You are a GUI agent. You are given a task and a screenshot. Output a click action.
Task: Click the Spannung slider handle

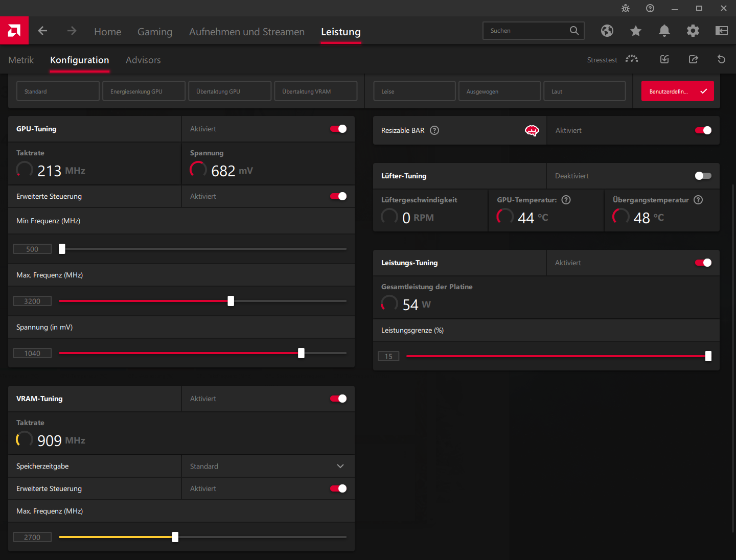pyautogui.click(x=301, y=353)
